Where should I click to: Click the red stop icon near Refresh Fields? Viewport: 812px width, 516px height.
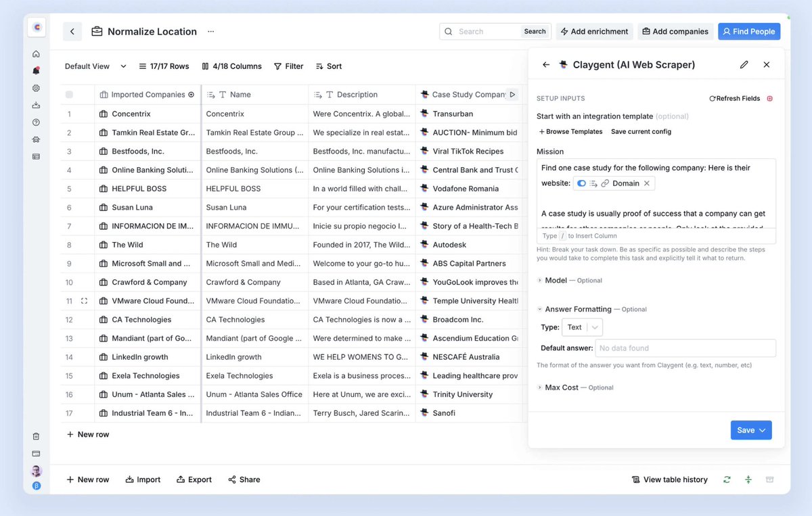(770, 99)
